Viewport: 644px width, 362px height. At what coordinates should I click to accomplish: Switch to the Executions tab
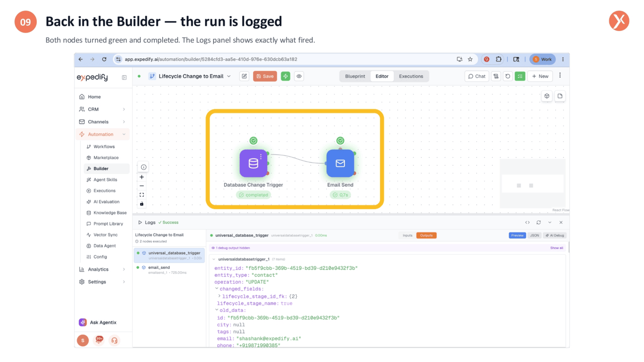click(x=411, y=76)
